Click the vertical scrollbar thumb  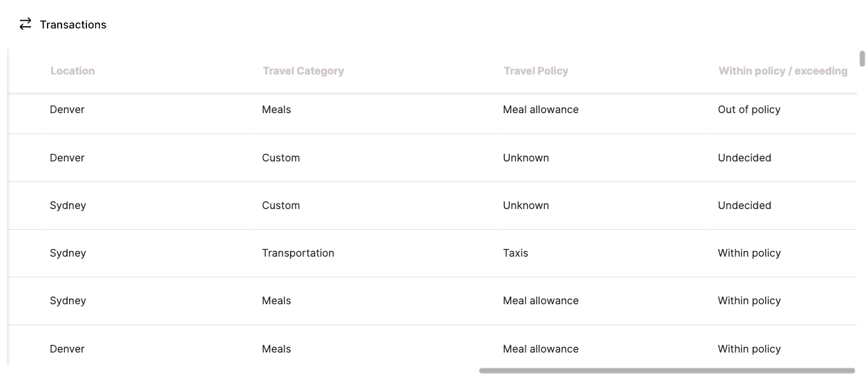(862, 58)
